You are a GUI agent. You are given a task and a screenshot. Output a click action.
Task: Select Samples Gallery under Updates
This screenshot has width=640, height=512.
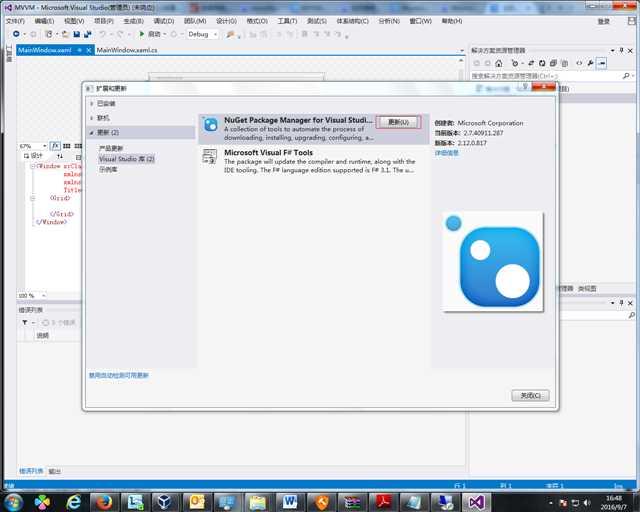[x=108, y=169]
